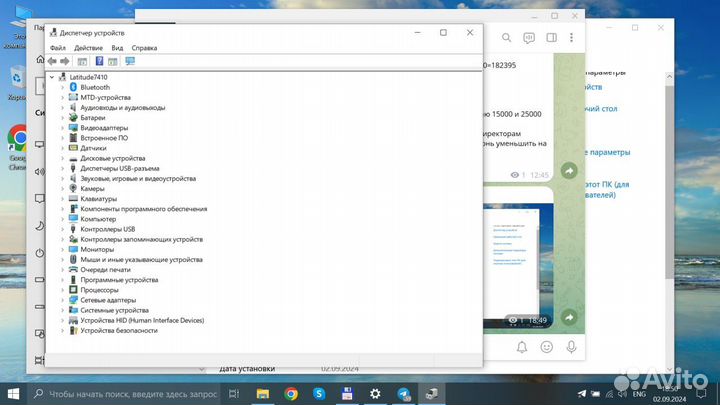Click the Forward arrow in Device Manager toolbar
Image resolution: width=720 pixels, height=405 pixels.
click(65, 61)
